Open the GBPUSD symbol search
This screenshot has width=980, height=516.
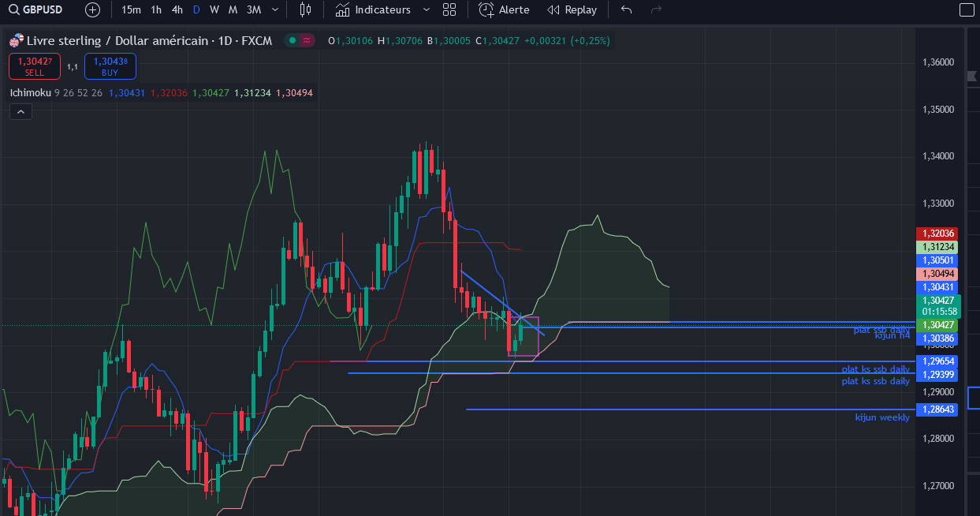coord(37,9)
